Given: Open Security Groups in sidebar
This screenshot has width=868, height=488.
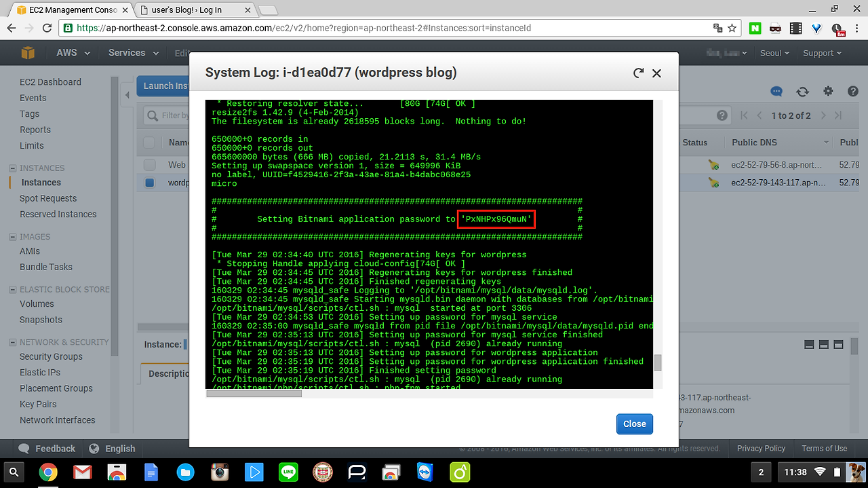Looking at the screenshot, I should point(51,356).
